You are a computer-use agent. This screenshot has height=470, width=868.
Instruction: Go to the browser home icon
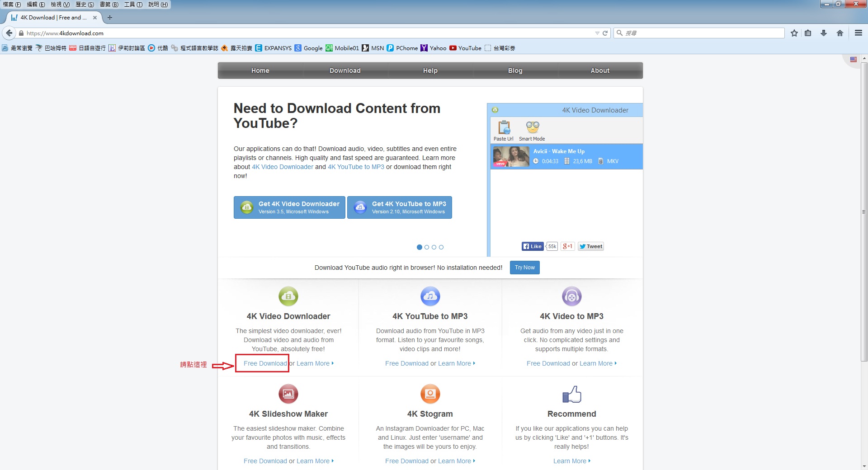pos(840,33)
